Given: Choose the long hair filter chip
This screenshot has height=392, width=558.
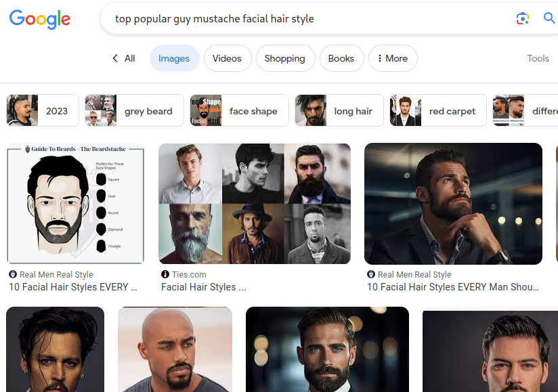Looking at the screenshot, I should click(x=339, y=110).
